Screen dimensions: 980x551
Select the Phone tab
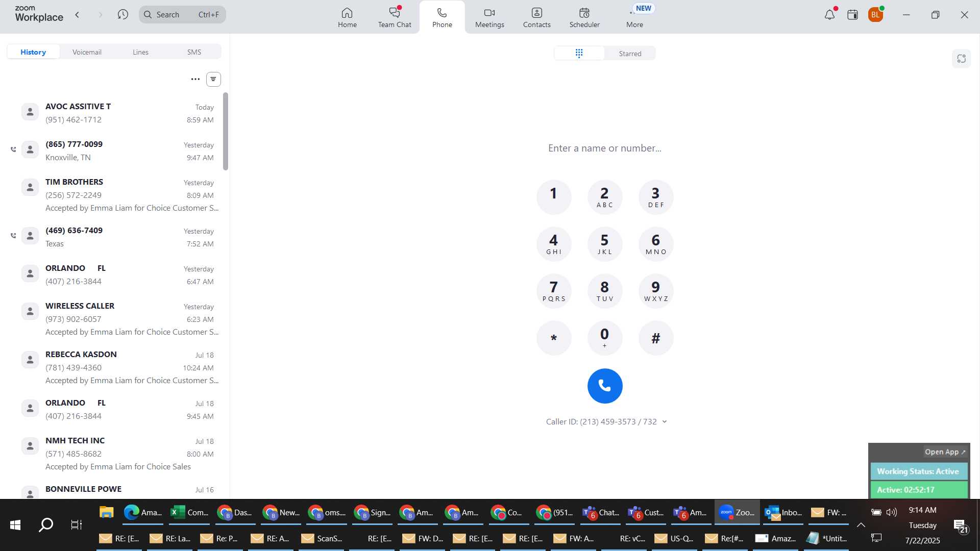(442, 17)
